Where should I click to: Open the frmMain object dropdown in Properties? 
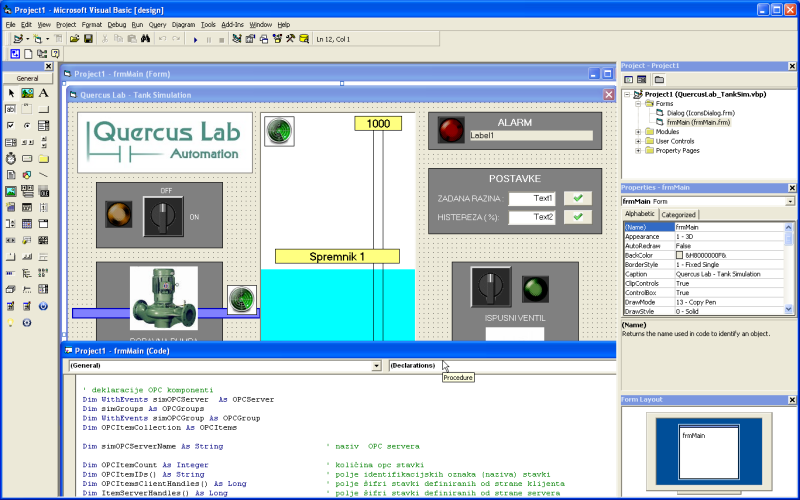[x=790, y=201]
